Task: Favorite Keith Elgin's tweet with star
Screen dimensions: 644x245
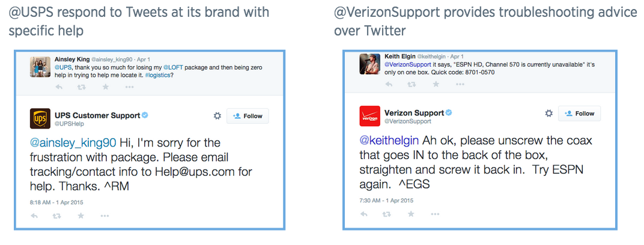Action: pyautogui.click(x=436, y=84)
